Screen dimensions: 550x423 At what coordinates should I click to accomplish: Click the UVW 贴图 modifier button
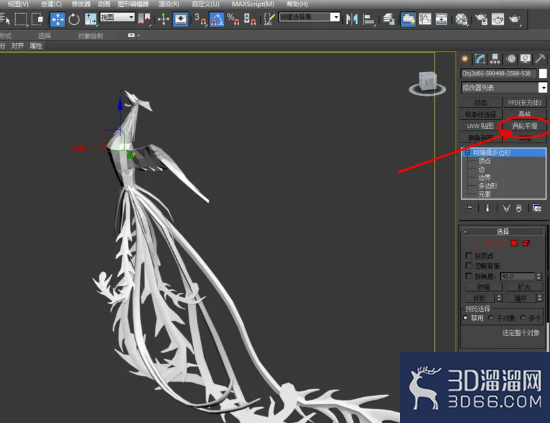point(481,126)
